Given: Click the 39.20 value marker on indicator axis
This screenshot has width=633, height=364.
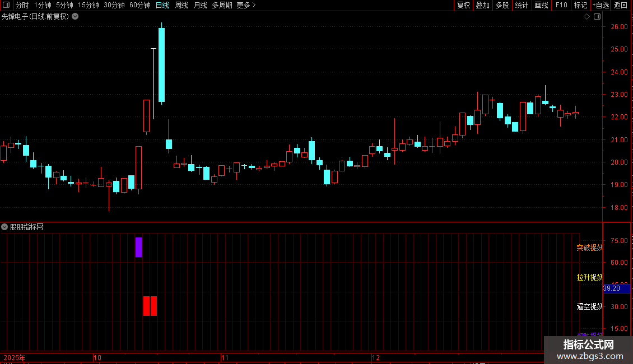Looking at the screenshot, I should point(616,288).
